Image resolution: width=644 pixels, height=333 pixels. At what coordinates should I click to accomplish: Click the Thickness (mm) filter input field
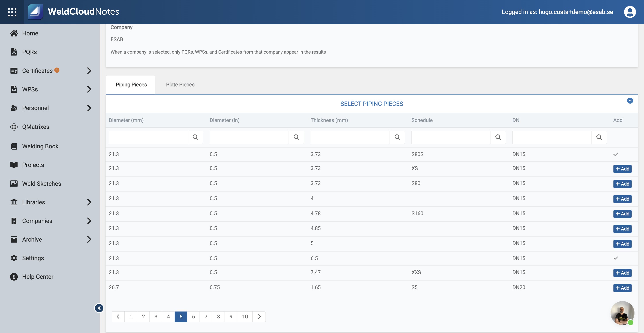click(350, 137)
